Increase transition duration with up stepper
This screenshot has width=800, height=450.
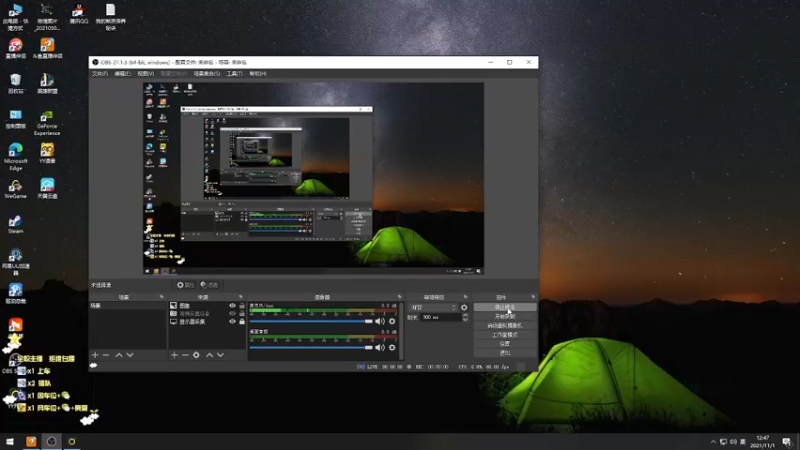pyautogui.click(x=465, y=315)
